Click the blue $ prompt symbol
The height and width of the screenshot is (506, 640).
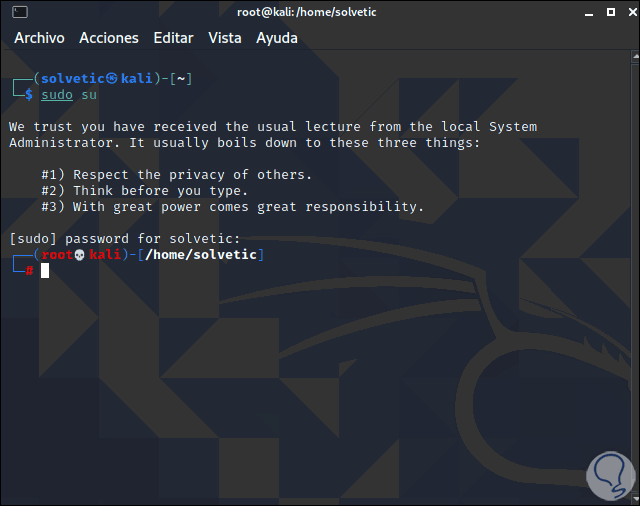(29, 94)
